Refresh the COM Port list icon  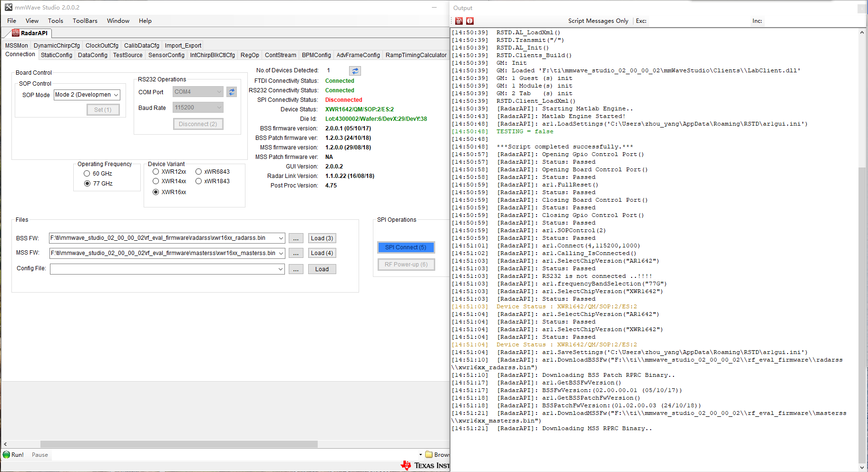click(x=232, y=92)
